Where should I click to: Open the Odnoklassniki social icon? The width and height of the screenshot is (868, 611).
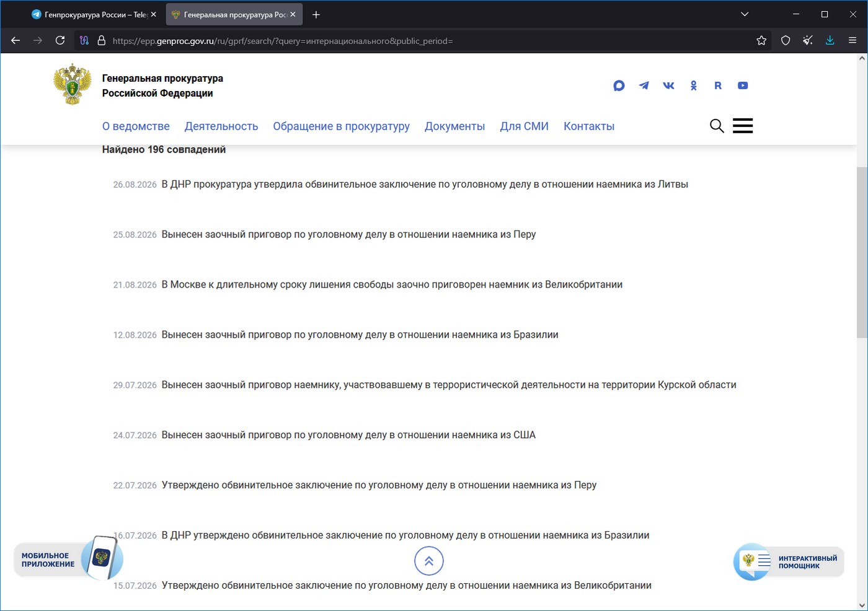(x=693, y=86)
